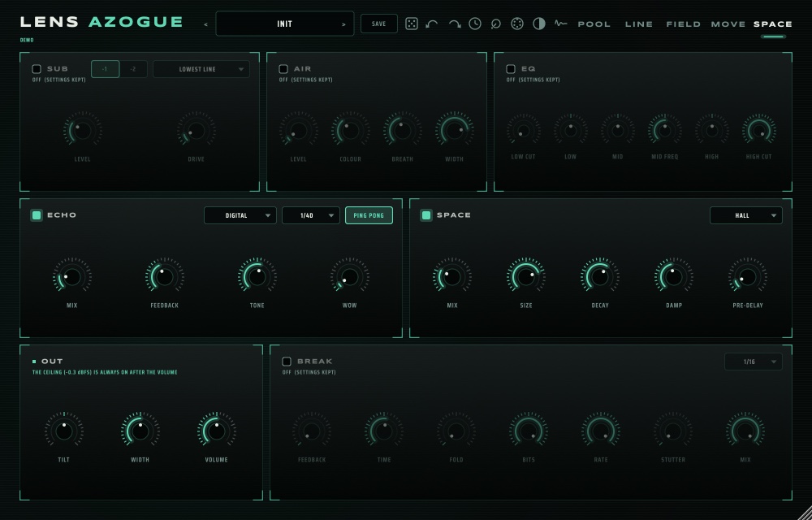Enable the AIR section checkbox
812x520 pixels.
[x=283, y=69]
